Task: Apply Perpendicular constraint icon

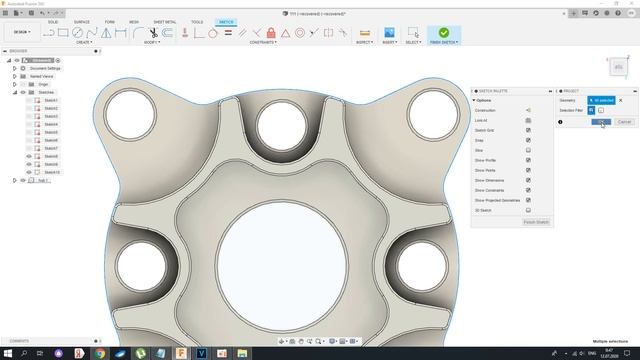Action: 257,33
